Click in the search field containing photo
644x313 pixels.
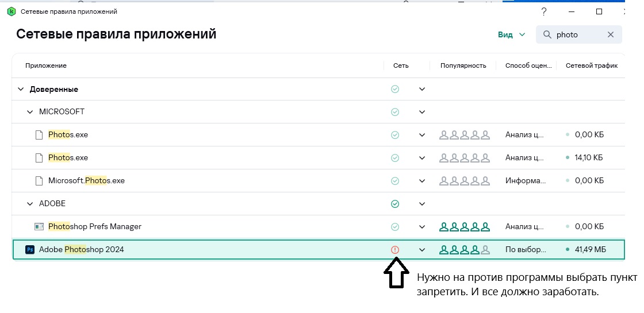point(579,34)
